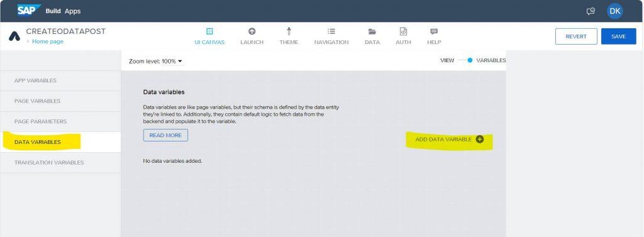Open the DK user avatar menu
This screenshot has height=237, width=644.
615,11
